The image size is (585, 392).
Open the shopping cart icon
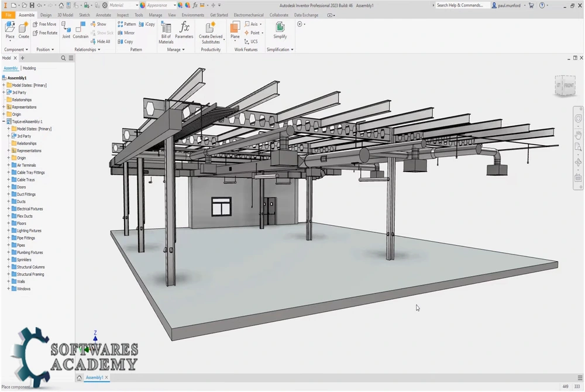click(x=531, y=5)
